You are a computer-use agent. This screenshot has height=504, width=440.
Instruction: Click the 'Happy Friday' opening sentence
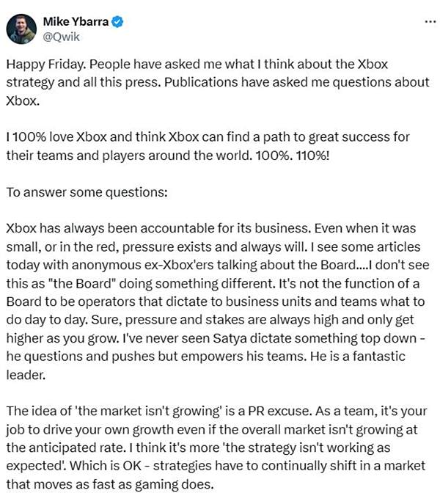[46, 65]
